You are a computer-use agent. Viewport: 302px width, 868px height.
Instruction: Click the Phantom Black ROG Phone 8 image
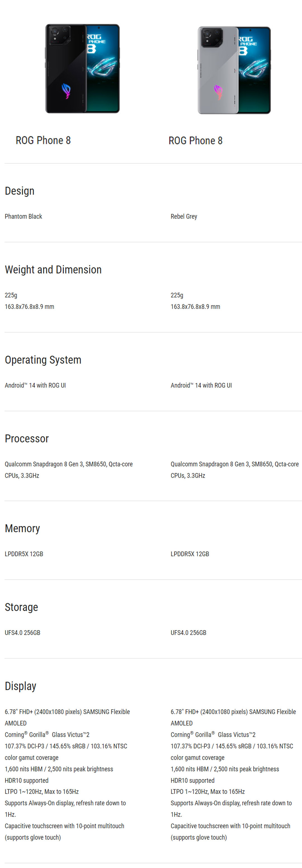[x=82, y=69]
